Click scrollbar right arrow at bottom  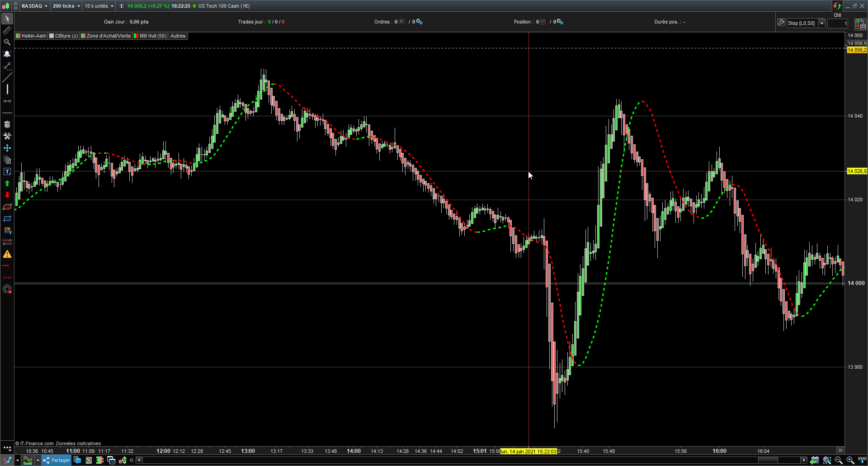(x=803, y=460)
